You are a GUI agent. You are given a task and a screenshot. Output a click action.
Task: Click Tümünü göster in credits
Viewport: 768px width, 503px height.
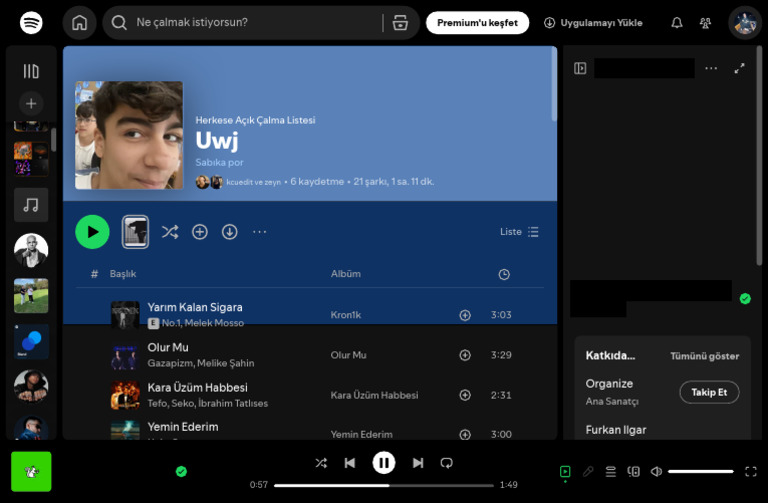(704, 356)
